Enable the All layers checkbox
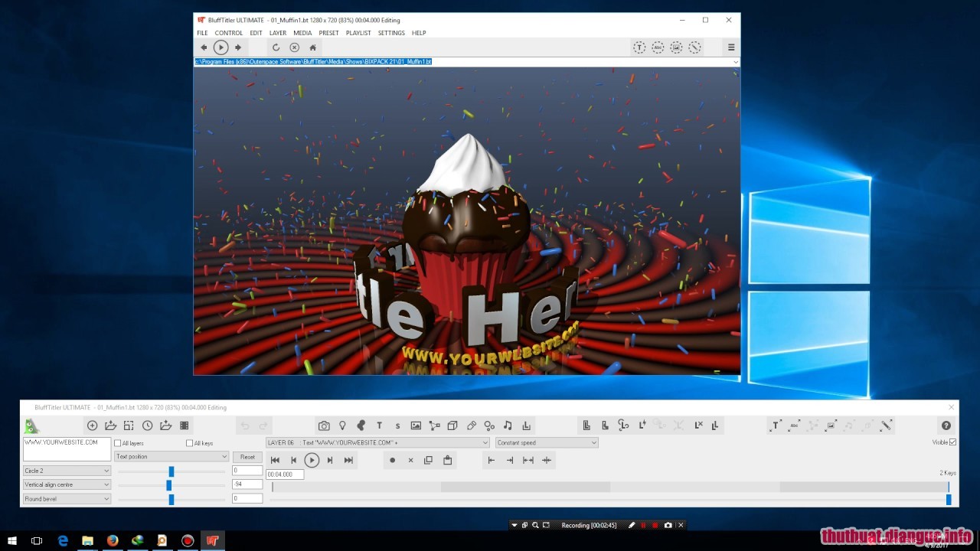 pyautogui.click(x=117, y=443)
